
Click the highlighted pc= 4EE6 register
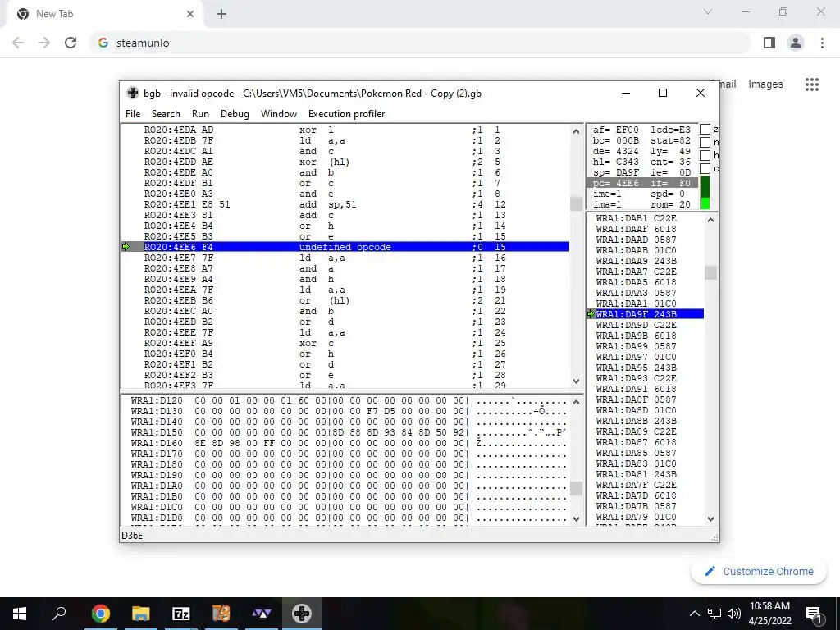tap(615, 183)
